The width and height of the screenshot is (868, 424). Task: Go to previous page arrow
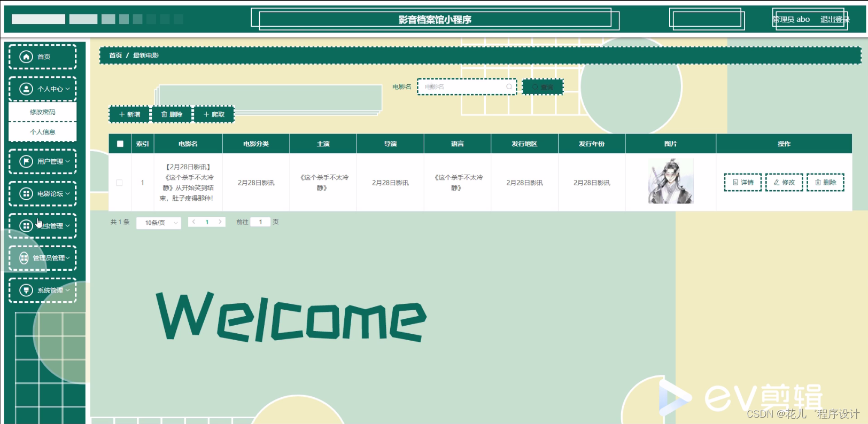click(x=194, y=222)
